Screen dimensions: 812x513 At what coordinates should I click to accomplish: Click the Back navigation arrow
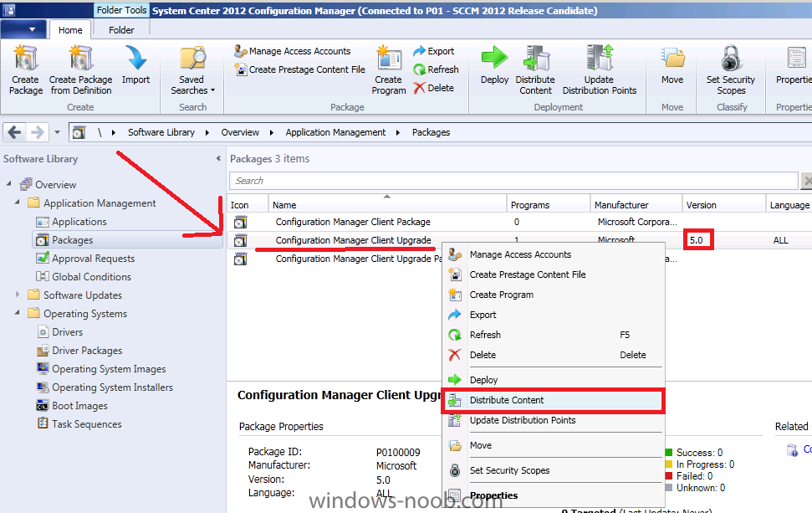pos(14,132)
